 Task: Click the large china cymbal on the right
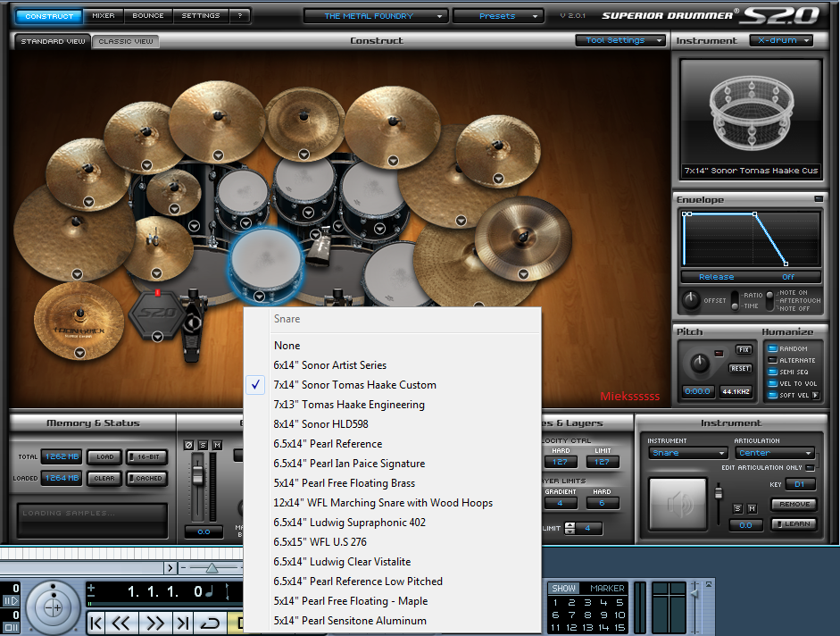523,238
